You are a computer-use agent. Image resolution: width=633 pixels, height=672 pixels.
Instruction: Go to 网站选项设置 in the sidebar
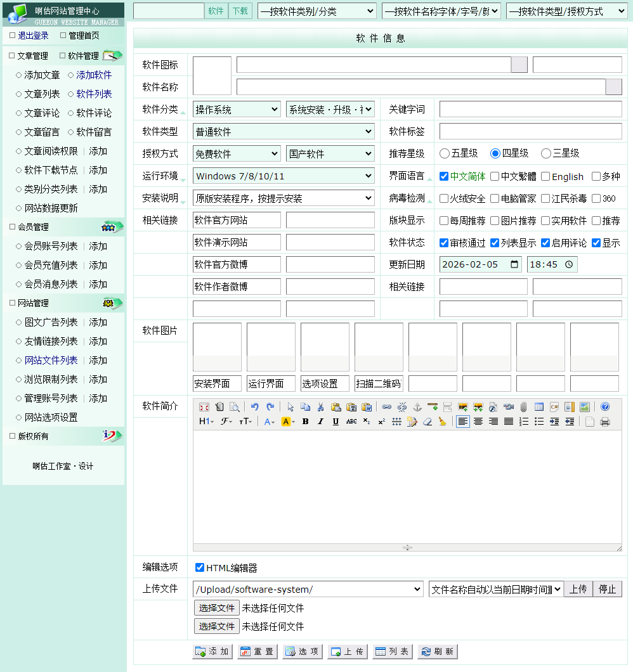51,417
